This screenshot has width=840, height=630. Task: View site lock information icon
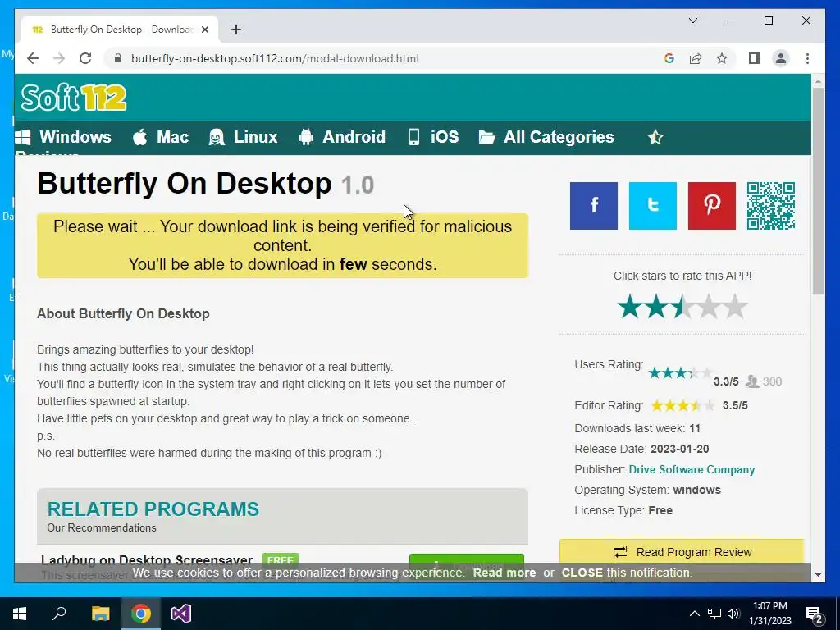pyautogui.click(x=118, y=58)
